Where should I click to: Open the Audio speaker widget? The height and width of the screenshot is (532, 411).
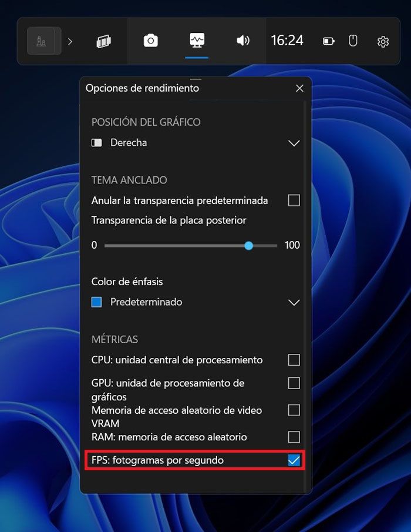[243, 41]
